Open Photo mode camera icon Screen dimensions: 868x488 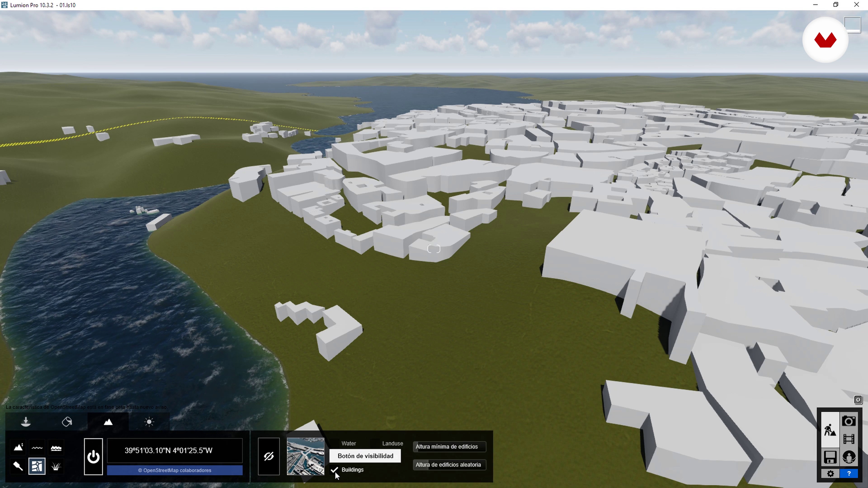tap(849, 421)
